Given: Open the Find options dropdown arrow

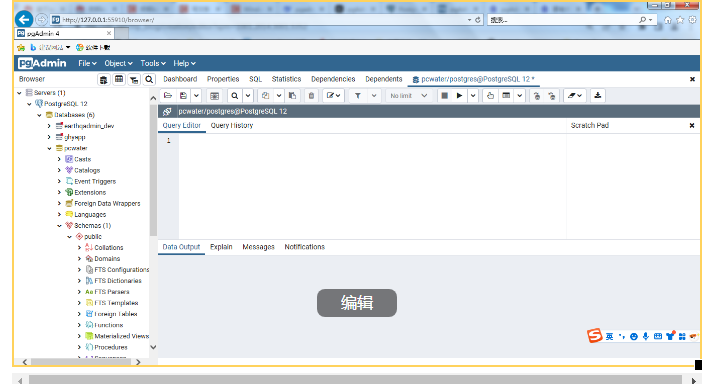Looking at the screenshot, I should 248,96.
